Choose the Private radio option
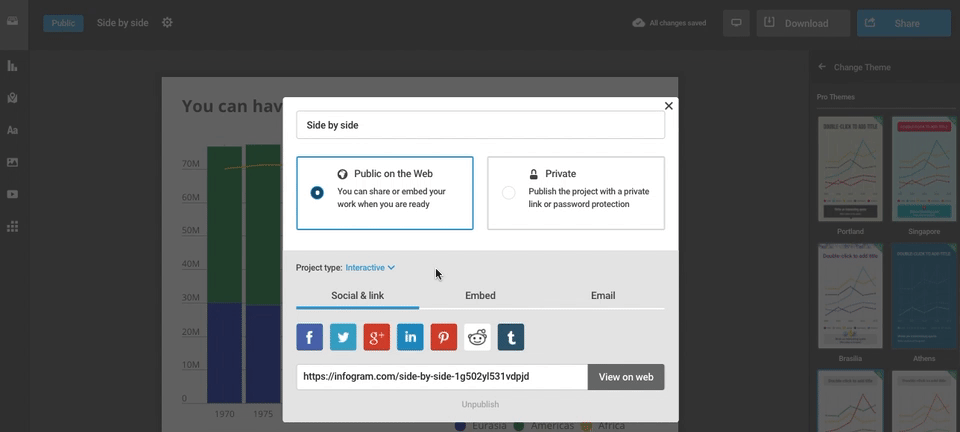This screenshot has height=432, width=960. [x=509, y=192]
